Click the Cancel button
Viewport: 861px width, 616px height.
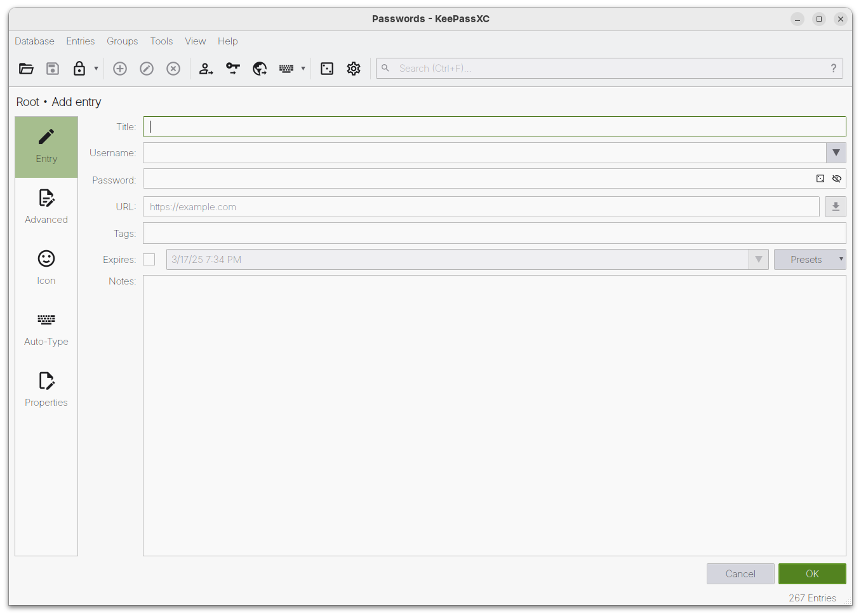tap(740, 574)
